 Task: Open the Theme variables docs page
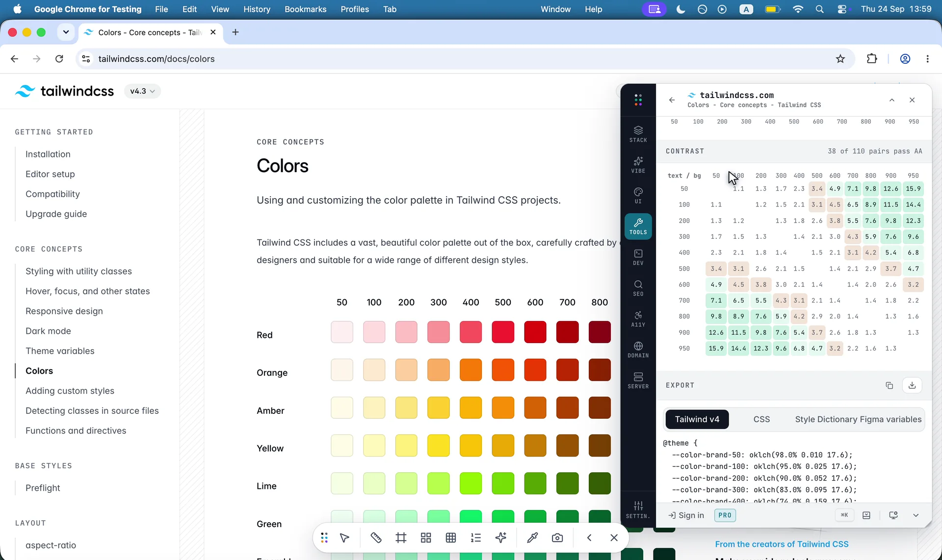pos(60,351)
